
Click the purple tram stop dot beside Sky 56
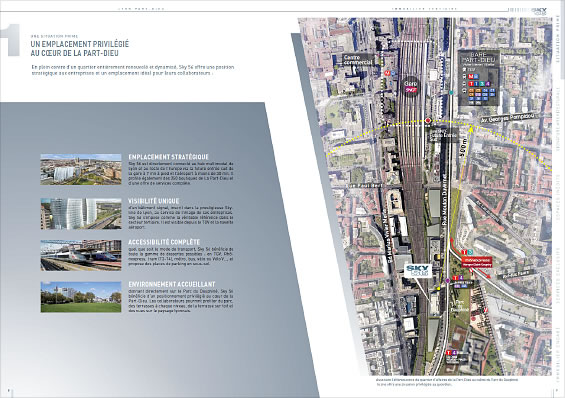(448, 281)
